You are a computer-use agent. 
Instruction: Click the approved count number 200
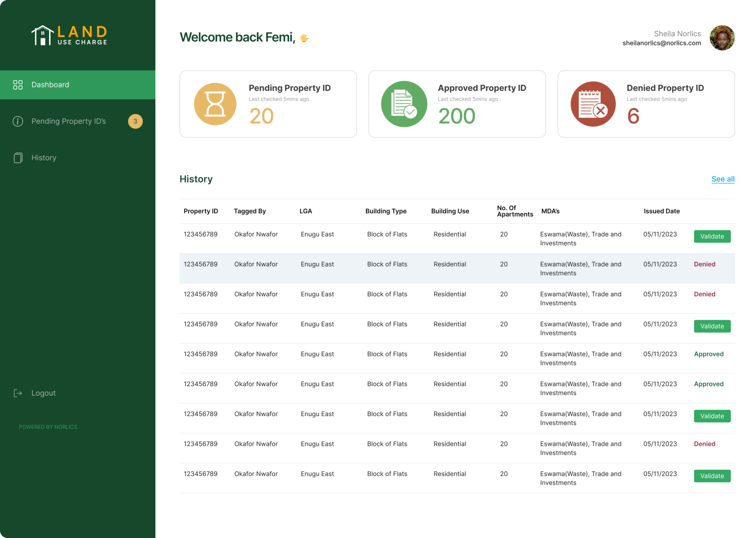pyautogui.click(x=457, y=116)
